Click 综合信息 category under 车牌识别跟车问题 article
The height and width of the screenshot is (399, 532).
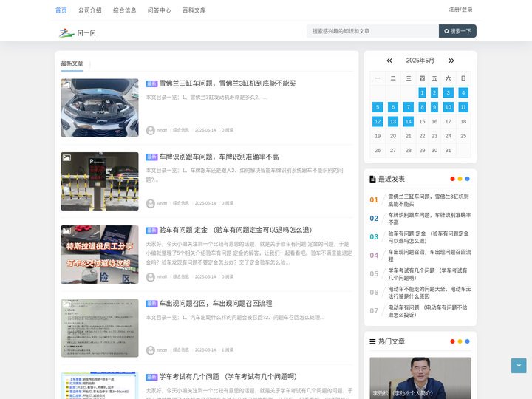point(181,203)
